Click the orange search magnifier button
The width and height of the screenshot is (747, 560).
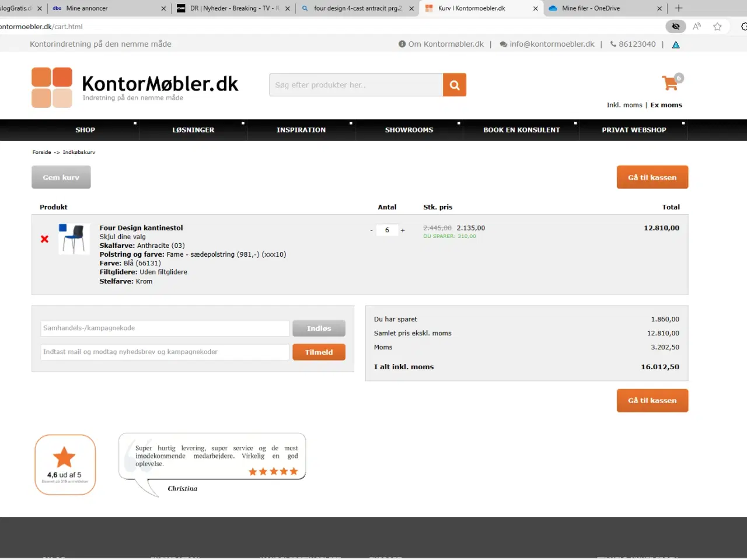[x=454, y=85]
